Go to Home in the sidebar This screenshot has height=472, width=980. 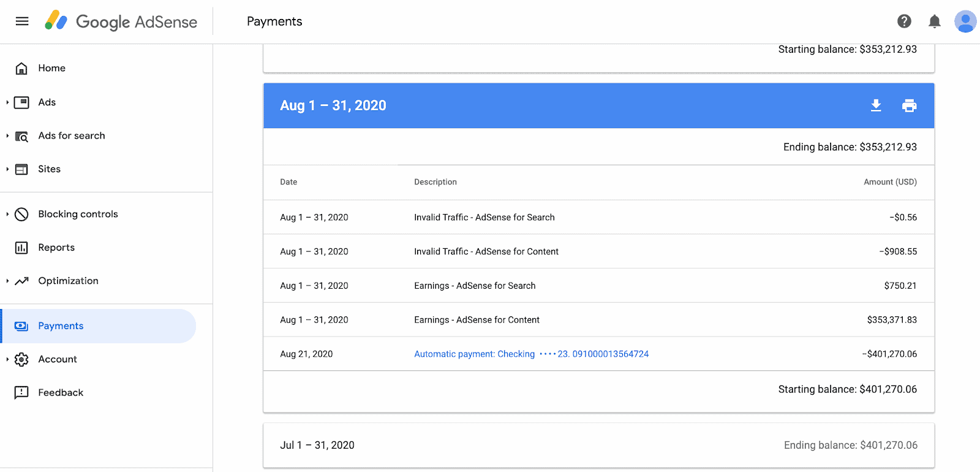pos(51,68)
